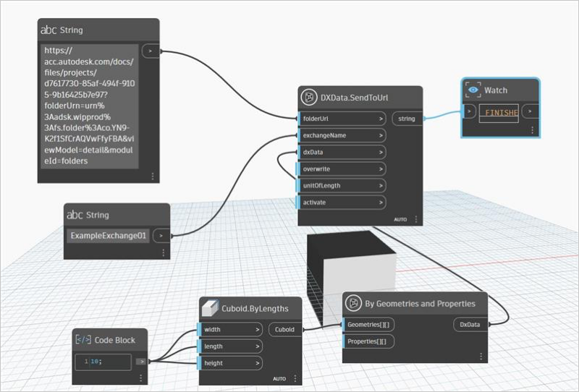Open options menu of the URL String node
Image resolution: width=579 pixels, height=392 pixels.
pyautogui.click(x=153, y=176)
